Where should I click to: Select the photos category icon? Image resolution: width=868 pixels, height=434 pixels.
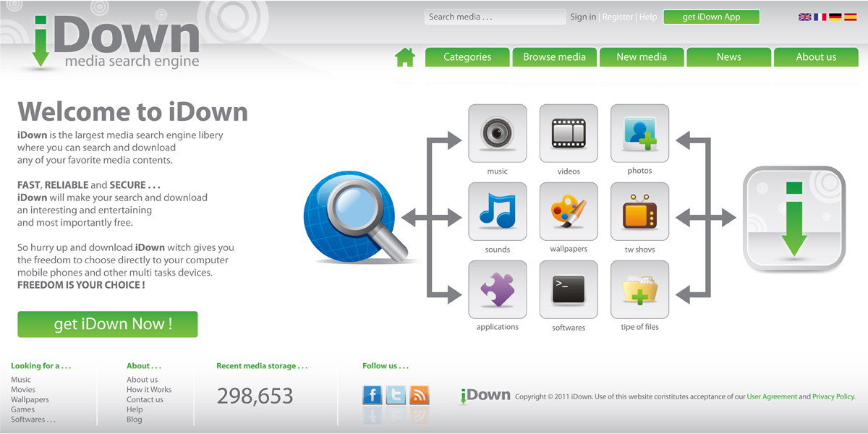click(640, 133)
